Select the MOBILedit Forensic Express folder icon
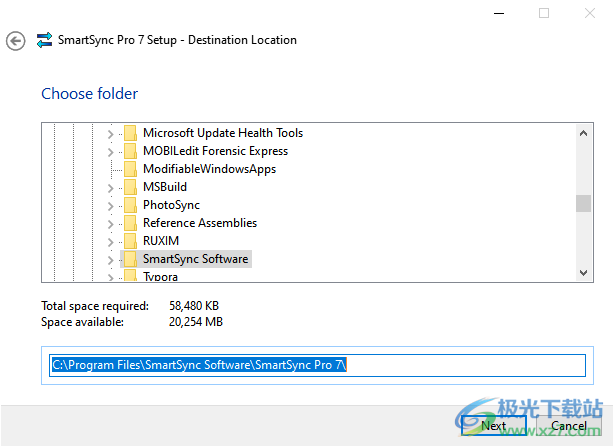Viewport: 614px width, 447px height. coord(130,151)
